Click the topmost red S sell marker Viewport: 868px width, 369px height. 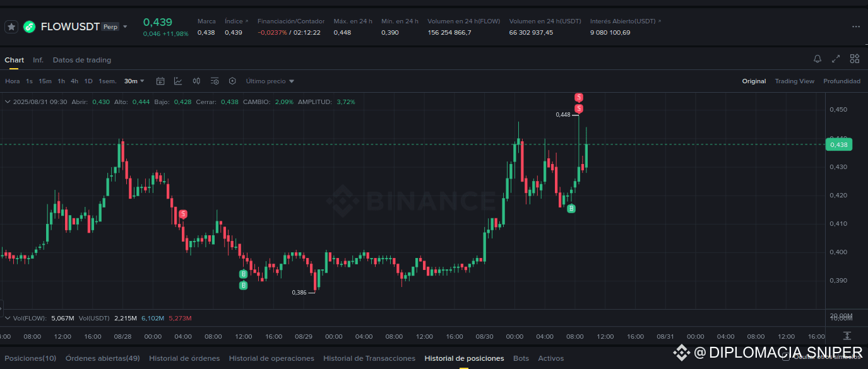click(x=579, y=97)
